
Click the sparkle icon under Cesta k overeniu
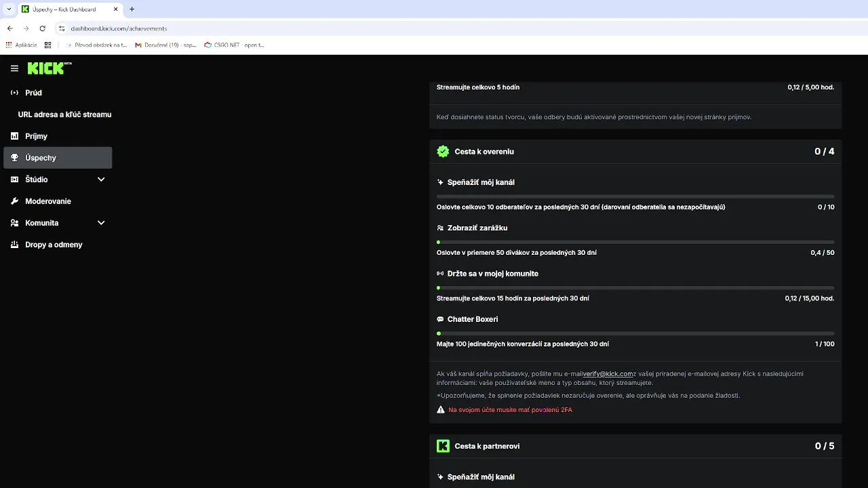pos(440,182)
